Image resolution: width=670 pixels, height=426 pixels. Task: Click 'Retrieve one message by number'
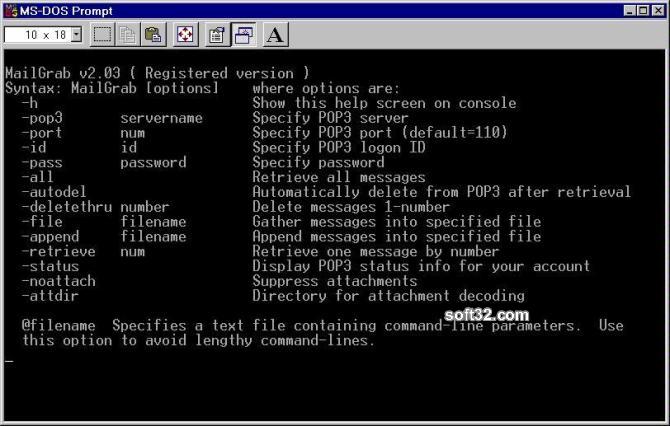click(x=376, y=251)
